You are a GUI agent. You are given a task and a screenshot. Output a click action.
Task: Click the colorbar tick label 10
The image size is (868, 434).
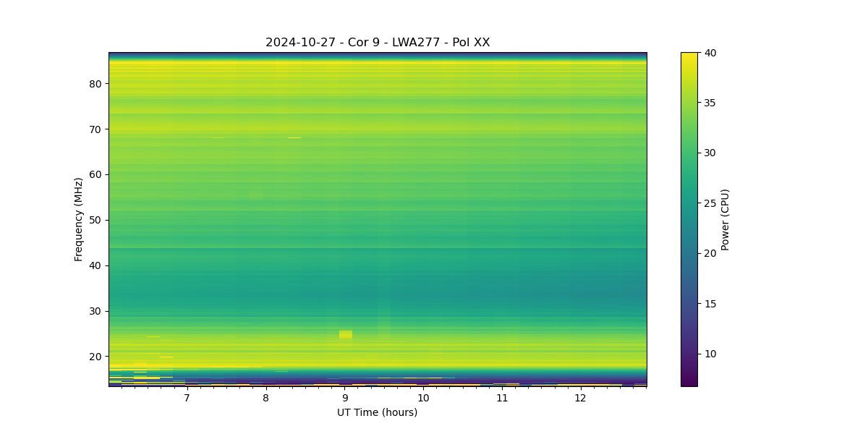coord(710,354)
